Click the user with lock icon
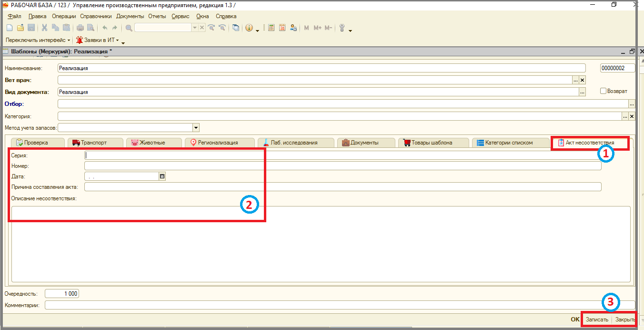 point(293,28)
